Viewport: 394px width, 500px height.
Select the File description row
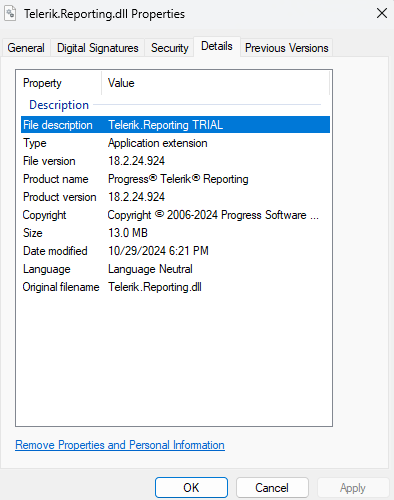[x=175, y=125]
